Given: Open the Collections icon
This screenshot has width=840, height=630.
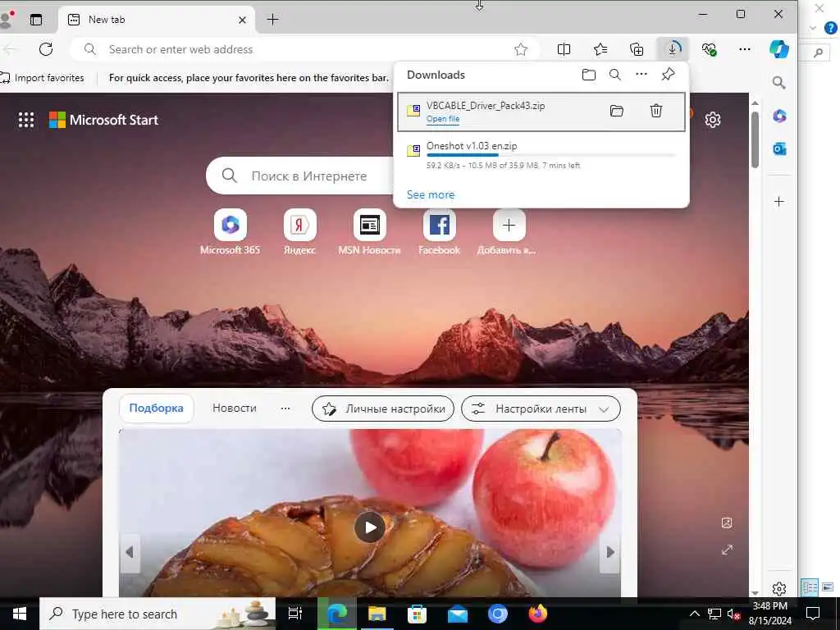Looking at the screenshot, I should point(637,49).
